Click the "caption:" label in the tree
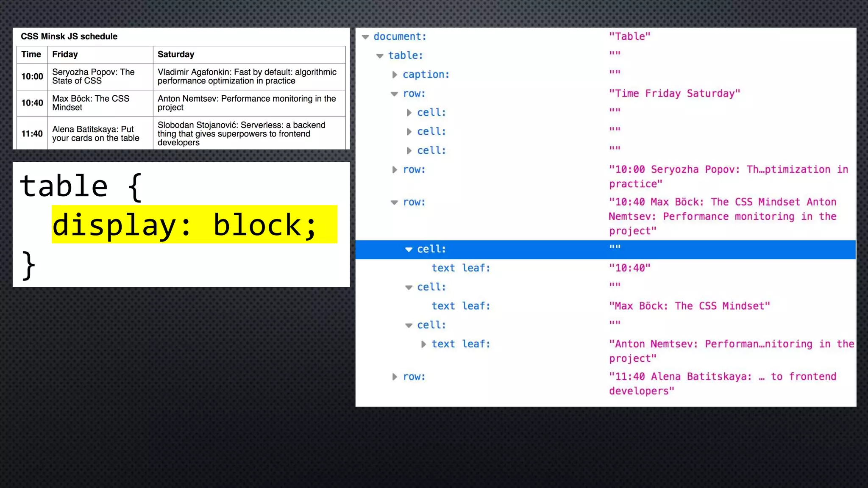The image size is (868, 488). [x=426, y=75]
